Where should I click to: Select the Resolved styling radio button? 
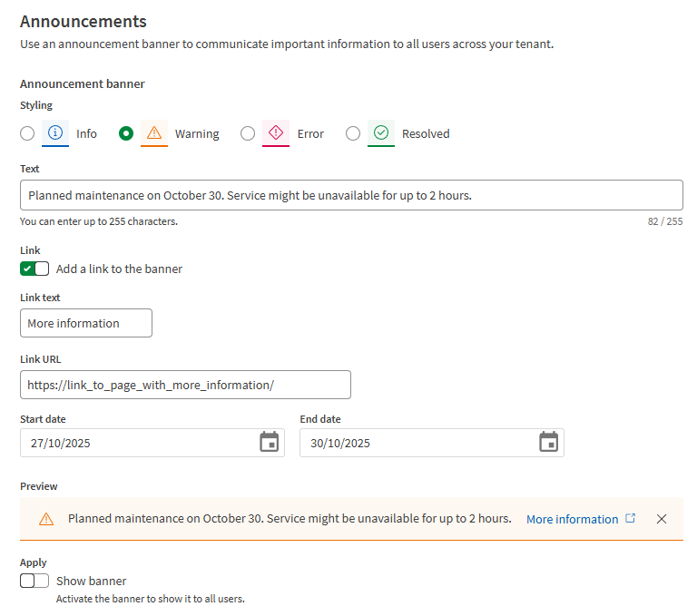[353, 133]
